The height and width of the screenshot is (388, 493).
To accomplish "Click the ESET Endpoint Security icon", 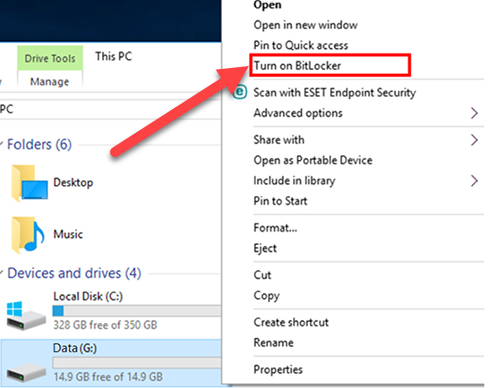I will click(x=240, y=92).
